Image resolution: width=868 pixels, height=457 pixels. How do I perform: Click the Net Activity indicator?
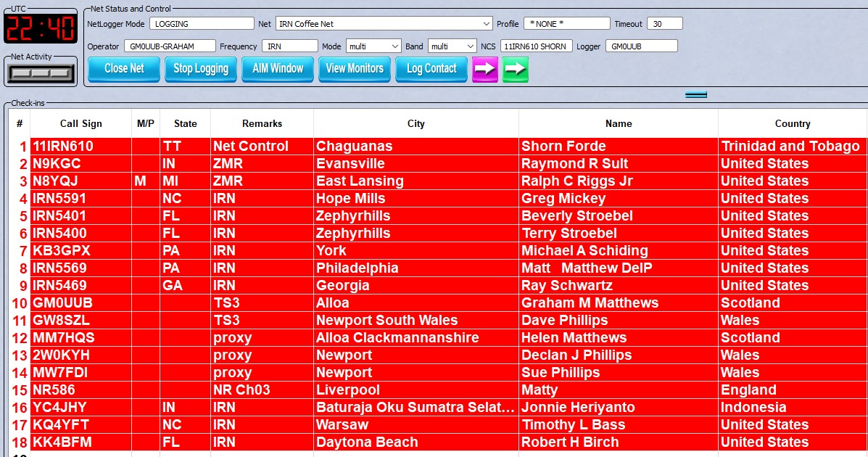[41, 73]
